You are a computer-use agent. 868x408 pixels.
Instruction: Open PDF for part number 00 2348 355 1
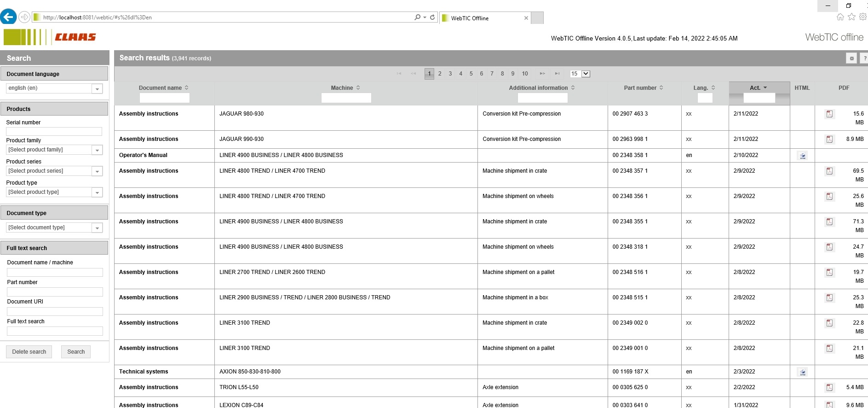coord(829,222)
